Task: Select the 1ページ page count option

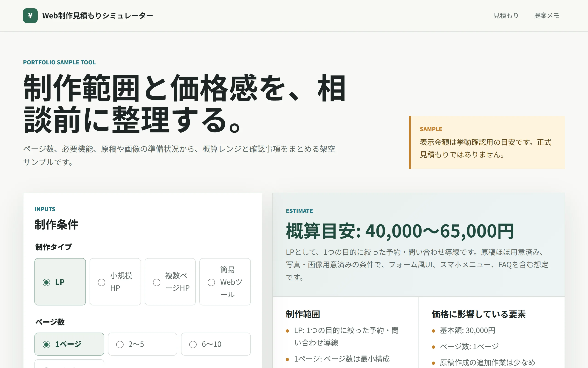Action: [69, 344]
